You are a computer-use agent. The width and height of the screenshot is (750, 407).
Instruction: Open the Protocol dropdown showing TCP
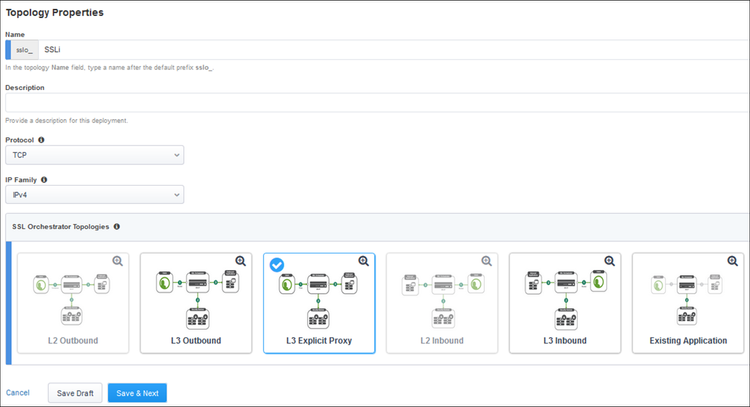tap(95, 155)
